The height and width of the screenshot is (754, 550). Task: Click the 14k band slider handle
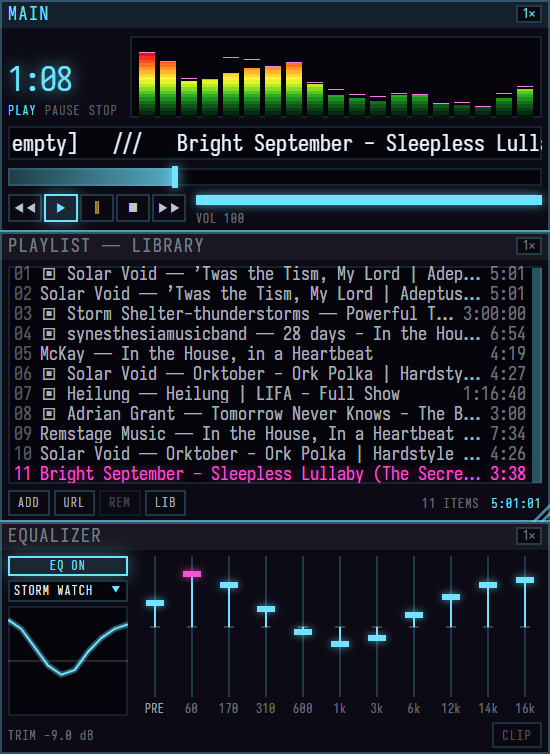click(x=488, y=585)
